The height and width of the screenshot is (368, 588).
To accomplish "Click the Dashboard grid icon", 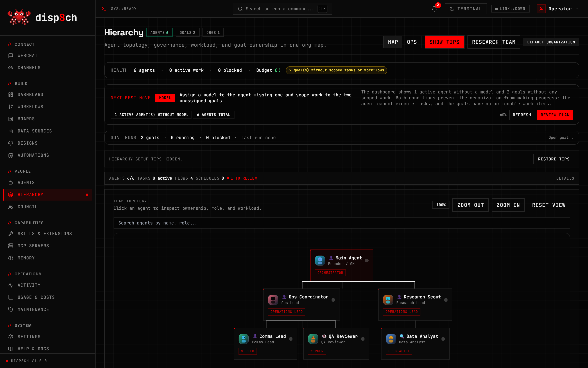I will tap(11, 94).
